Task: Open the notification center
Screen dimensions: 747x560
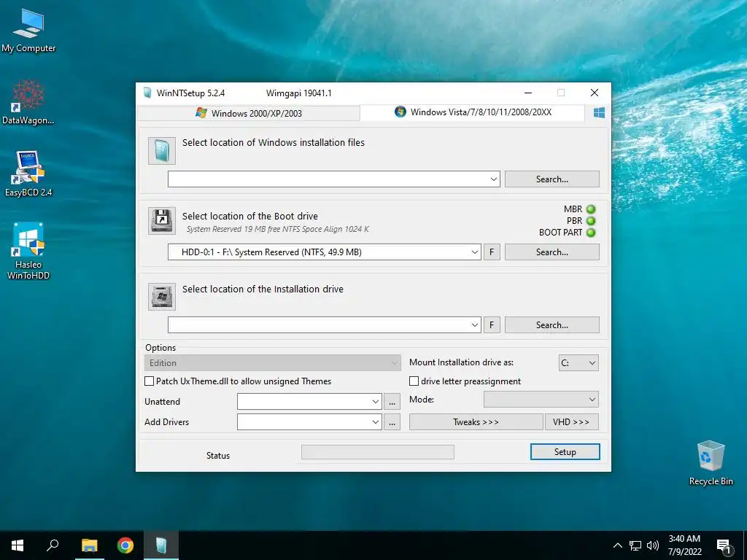Action: tap(724, 546)
